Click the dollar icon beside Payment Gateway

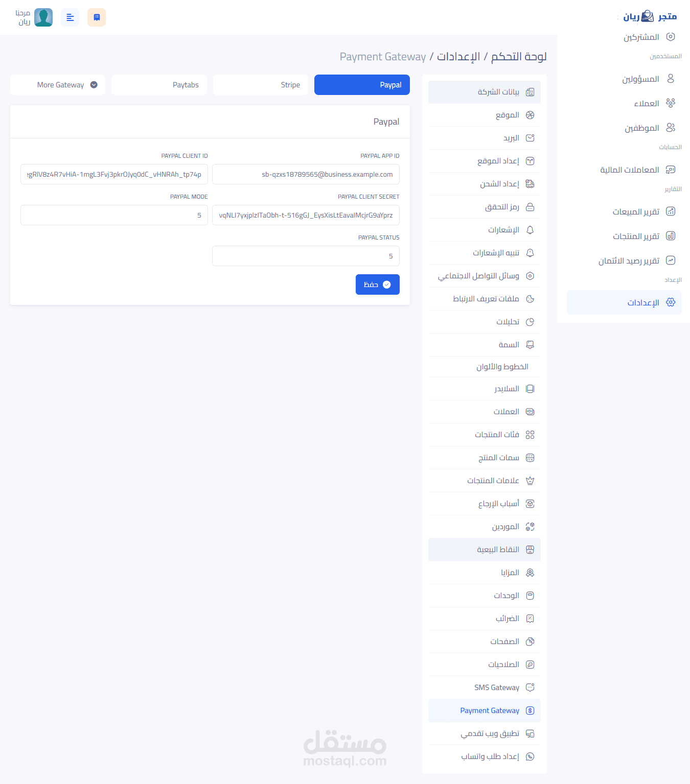coord(530,710)
